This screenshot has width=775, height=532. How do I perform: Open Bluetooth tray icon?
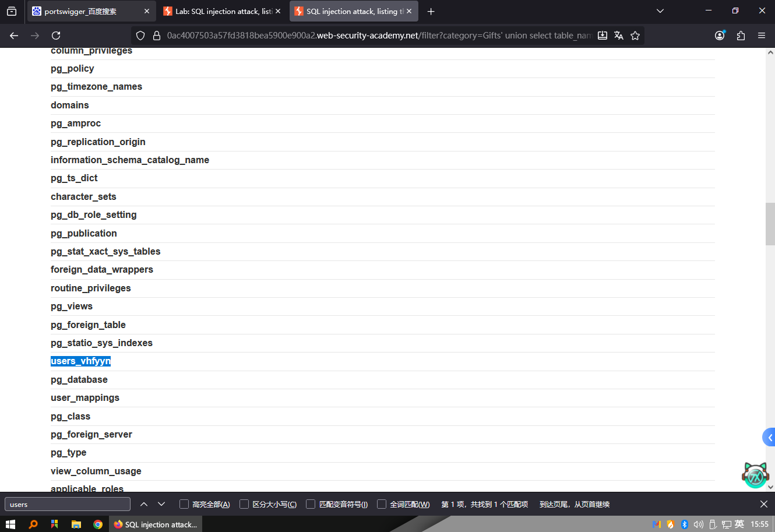pyautogui.click(x=685, y=524)
